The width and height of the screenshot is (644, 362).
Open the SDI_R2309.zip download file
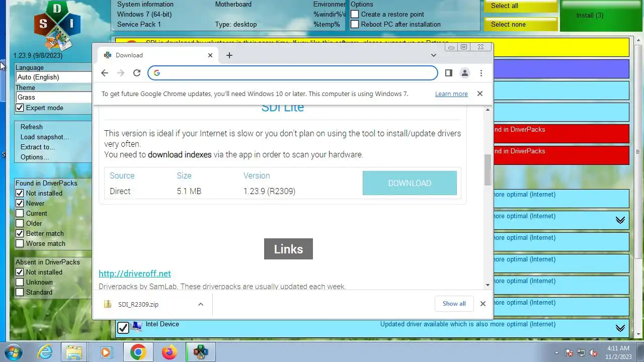[x=138, y=304]
